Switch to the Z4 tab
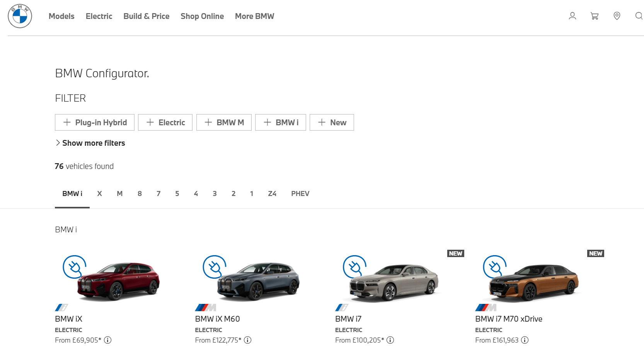Image resolution: width=644 pixels, height=346 pixels. pyautogui.click(x=272, y=194)
